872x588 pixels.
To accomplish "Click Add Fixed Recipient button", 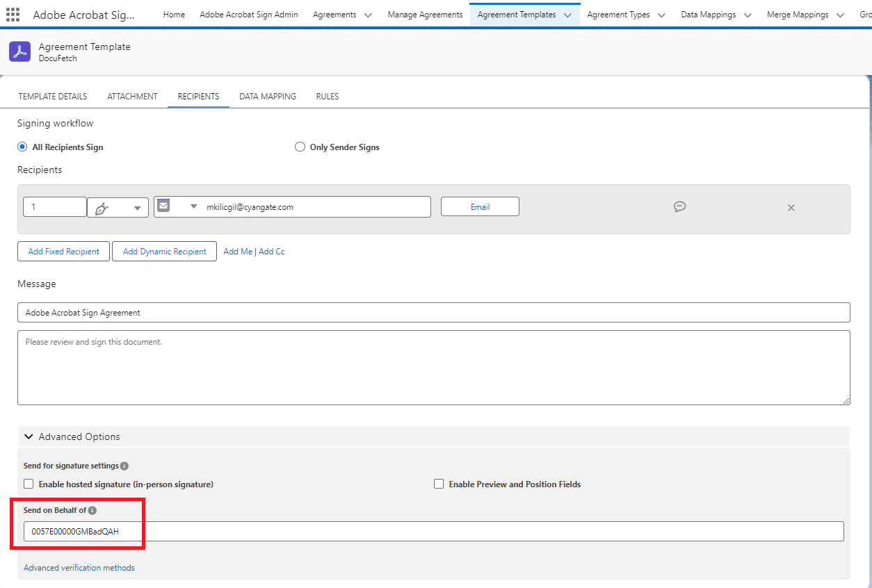I will [x=63, y=252].
